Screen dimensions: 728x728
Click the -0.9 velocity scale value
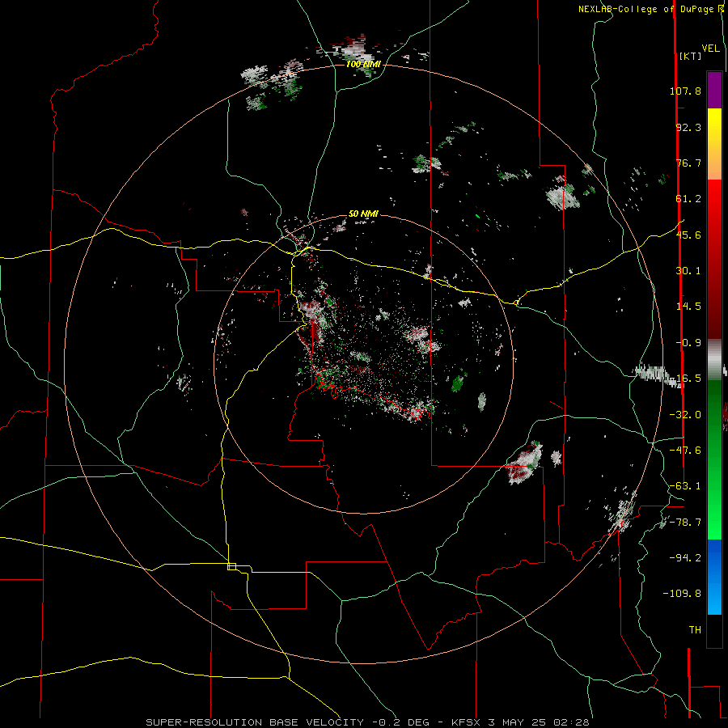tap(688, 343)
